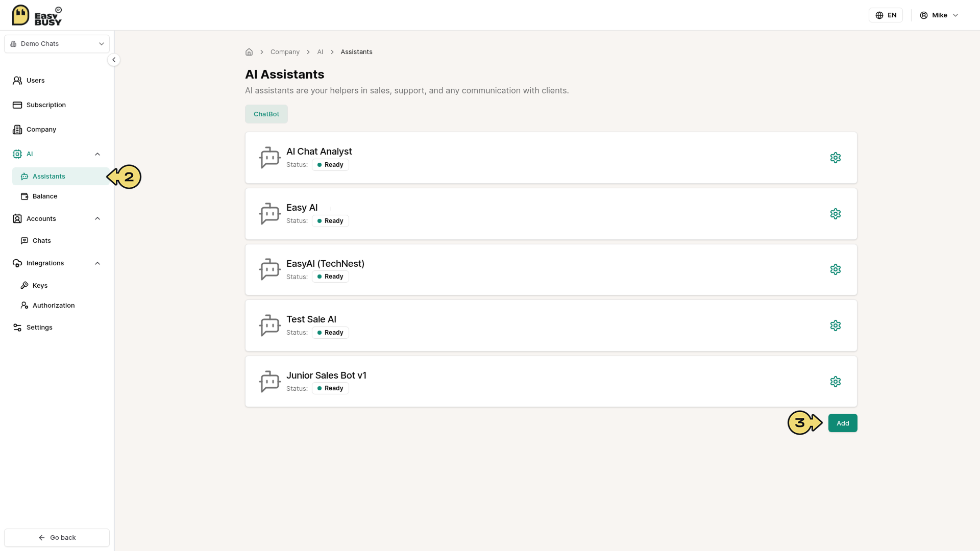Click the EasyAI (TechNest) robot icon
980x551 pixels.
coord(269,269)
